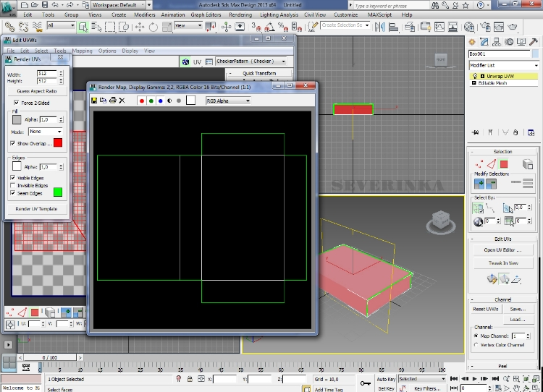The width and height of the screenshot is (543, 392).
Task: Select Polygon sub-object mode in Selection rollout
Action: pos(503,164)
